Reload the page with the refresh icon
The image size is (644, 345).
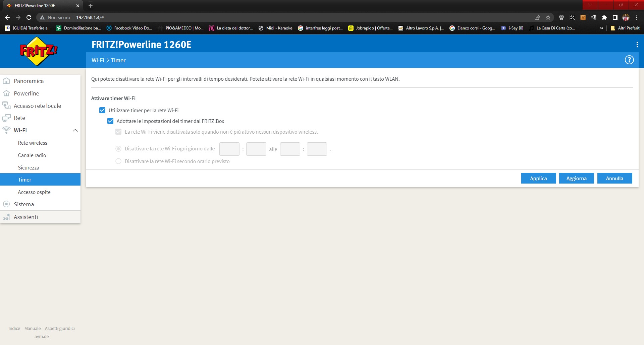click(29, 17)
